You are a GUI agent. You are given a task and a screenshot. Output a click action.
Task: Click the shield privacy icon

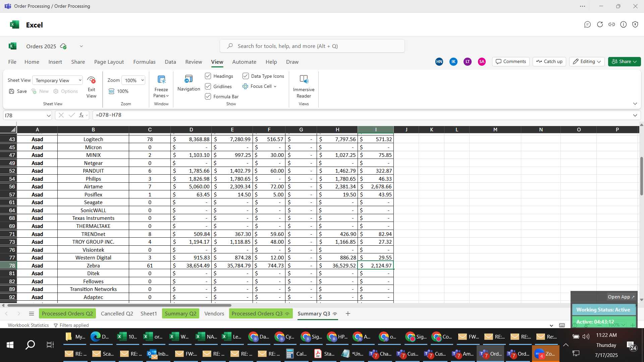(x=635, y=24)
